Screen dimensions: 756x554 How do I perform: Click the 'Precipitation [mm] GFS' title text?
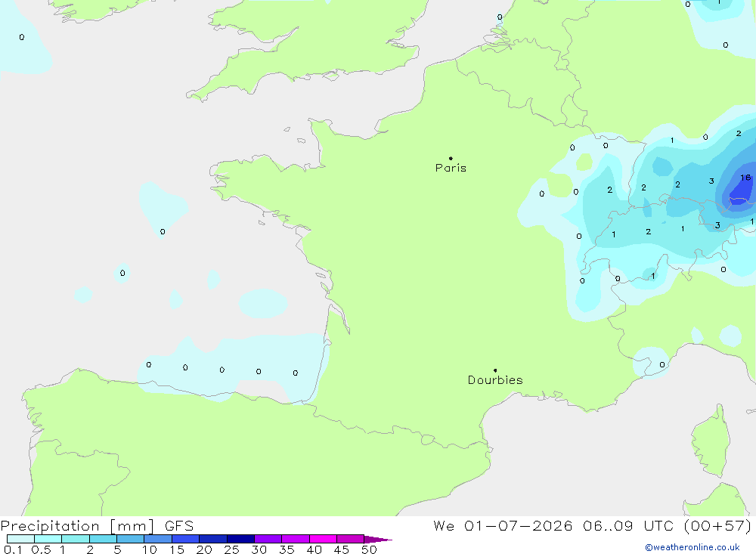pyautogui.click(x=97, y=525)
